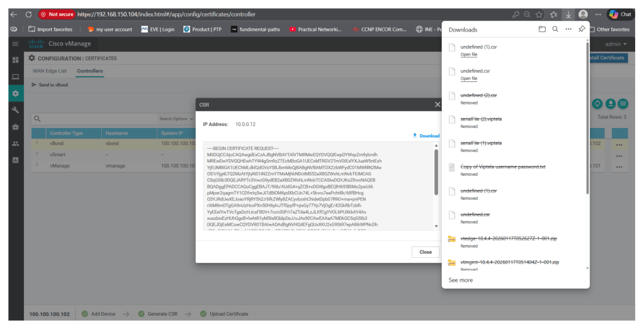Open the Configuration gear in vManage sidebar

point(16,93)
